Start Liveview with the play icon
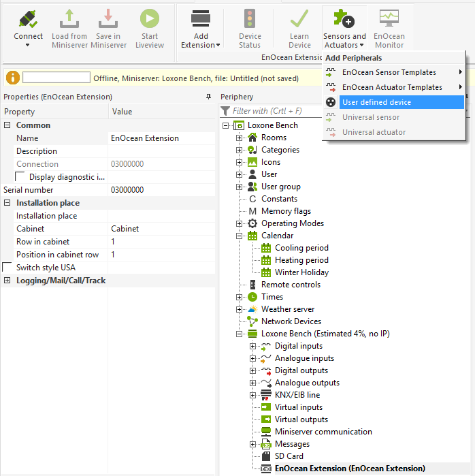475x476 pixels. point(150,18)
